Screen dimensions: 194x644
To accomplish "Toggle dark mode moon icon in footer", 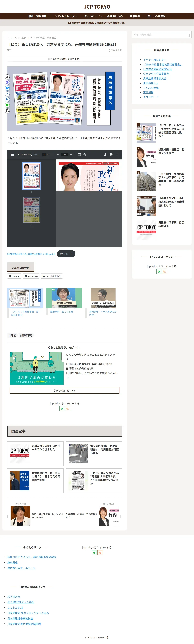I will tap(108, 637).
